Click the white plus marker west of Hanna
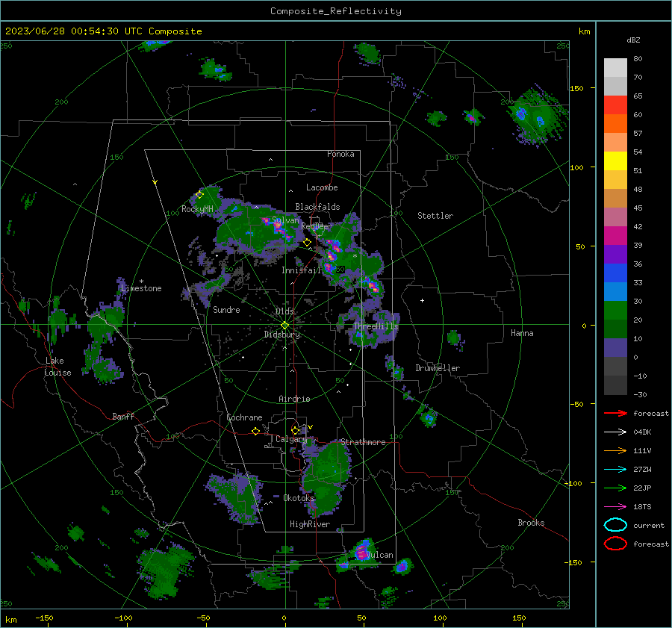The width and height of the screenshot is (672, 628). click(422, 300)
